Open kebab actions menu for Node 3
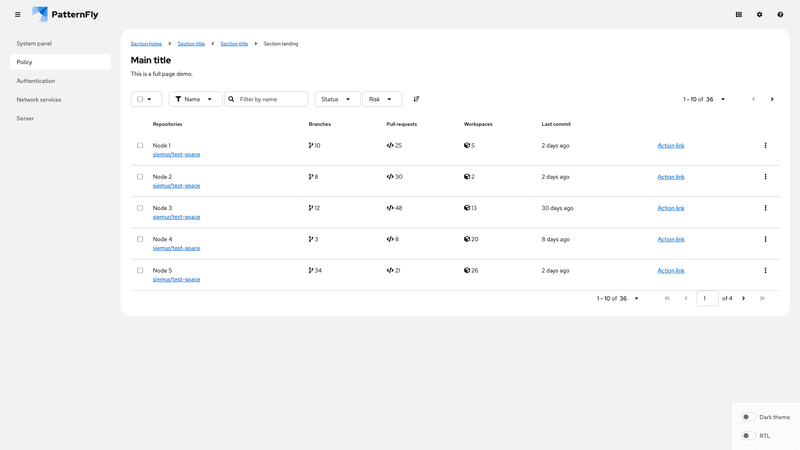 tap(765, 208)
